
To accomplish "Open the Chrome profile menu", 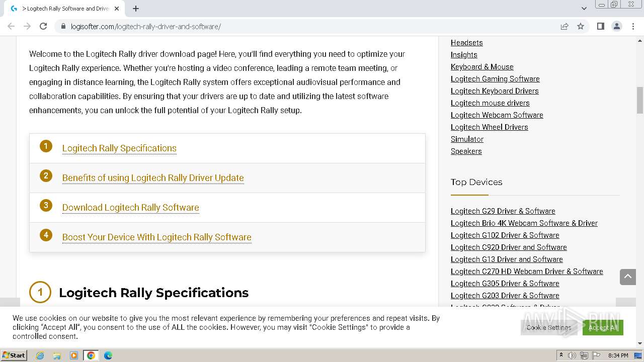I will click(x=616, y=26).
